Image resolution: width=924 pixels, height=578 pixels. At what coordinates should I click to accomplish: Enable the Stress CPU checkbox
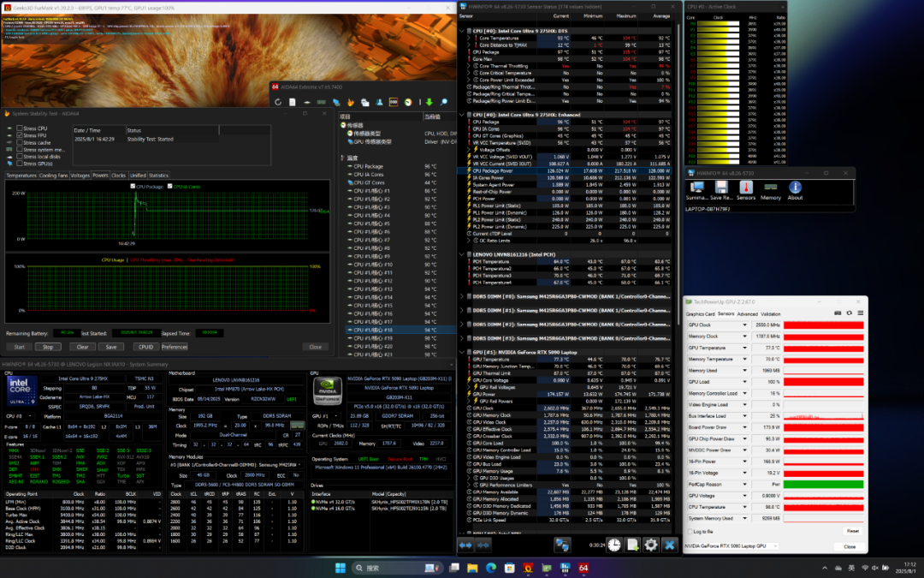point(20,128)
